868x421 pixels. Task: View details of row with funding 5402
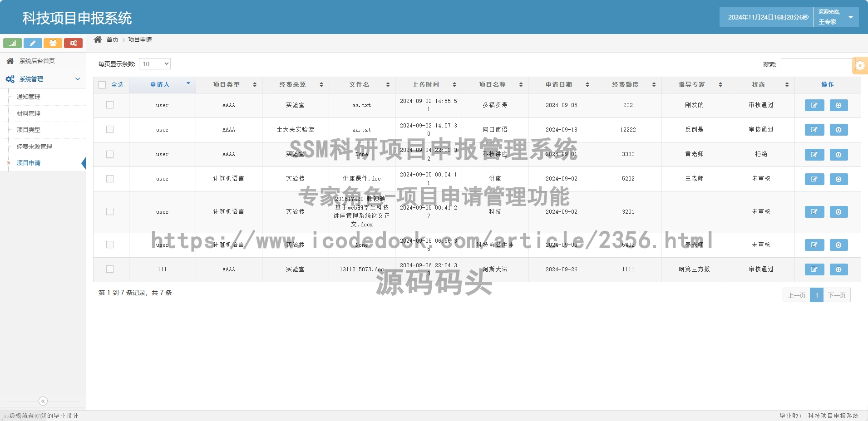tap(838, 245)
